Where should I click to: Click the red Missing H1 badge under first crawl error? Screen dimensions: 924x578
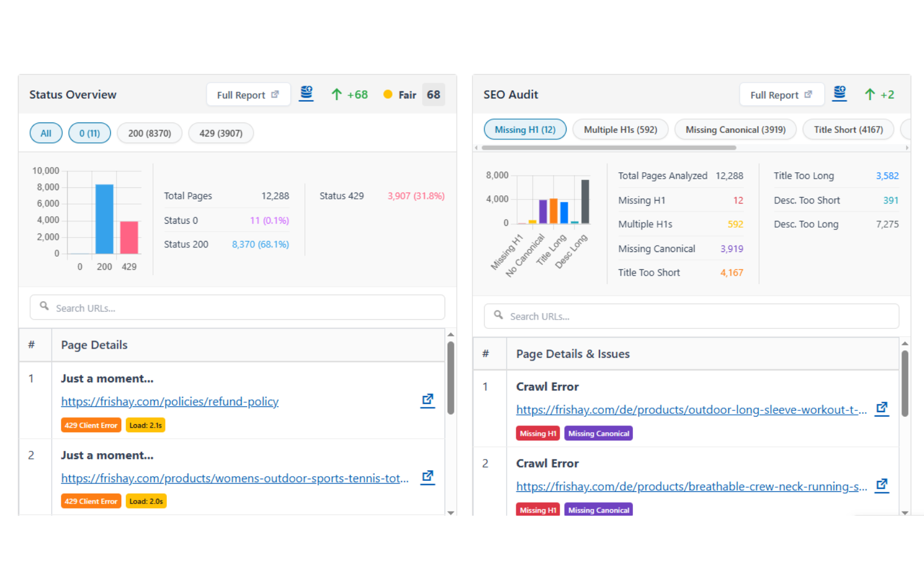tap(537, 433)
